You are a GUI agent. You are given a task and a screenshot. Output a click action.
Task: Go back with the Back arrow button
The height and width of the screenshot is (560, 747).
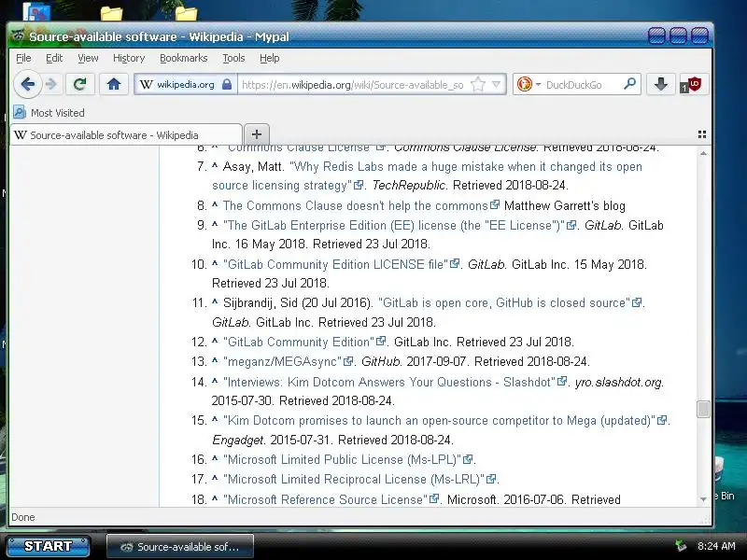click(28, 85)
